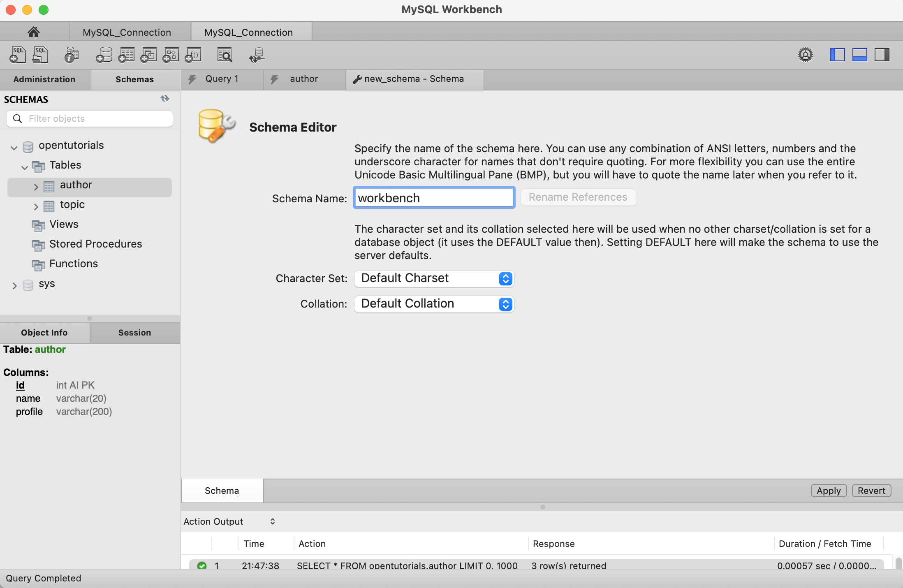Expand the sys schema node
The height and width of the screenshot is (588, 903).
point(14,285)
